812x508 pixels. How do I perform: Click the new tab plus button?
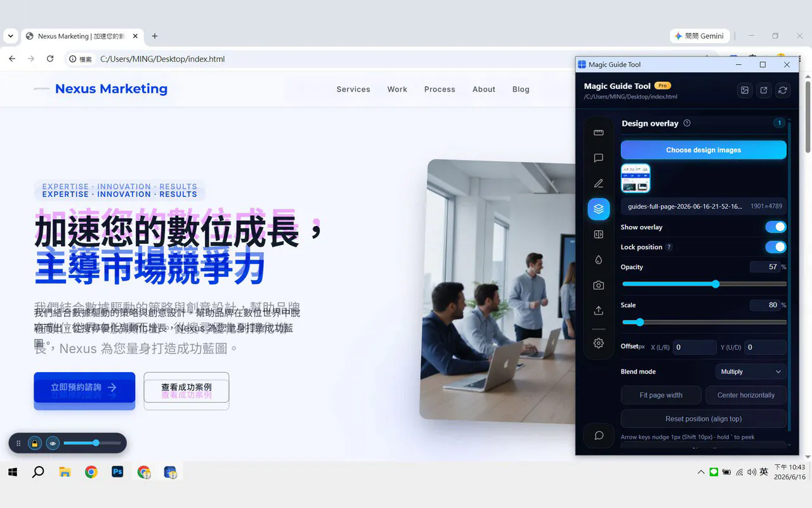155,36
